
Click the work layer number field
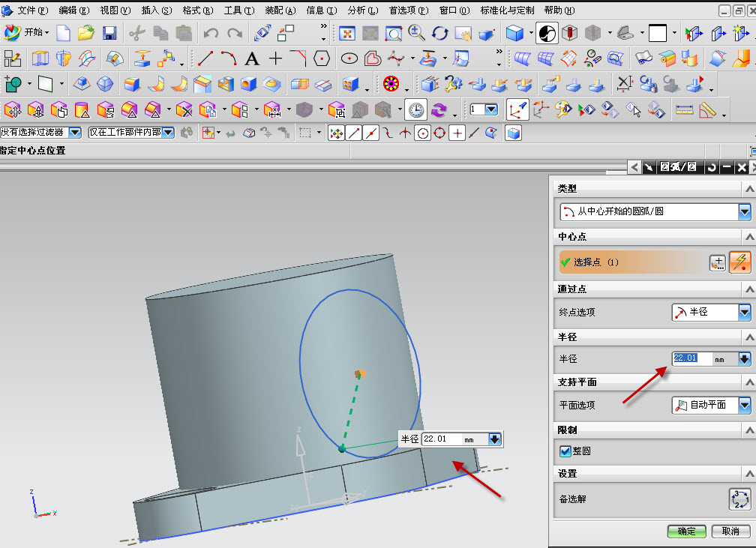pos(477,109)
